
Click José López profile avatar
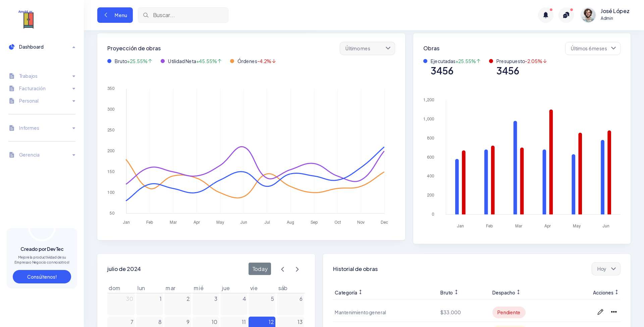[588, 15]
